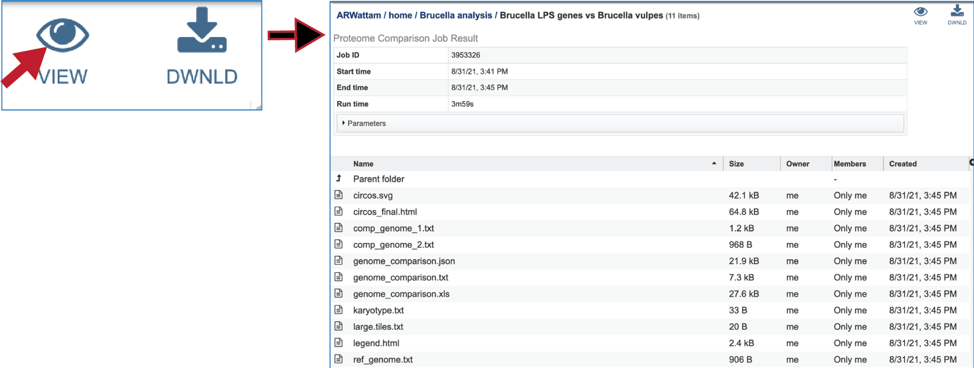
Task: Click the up-arrow icon beside Parent folder
Action: click(x=339, y=178)
